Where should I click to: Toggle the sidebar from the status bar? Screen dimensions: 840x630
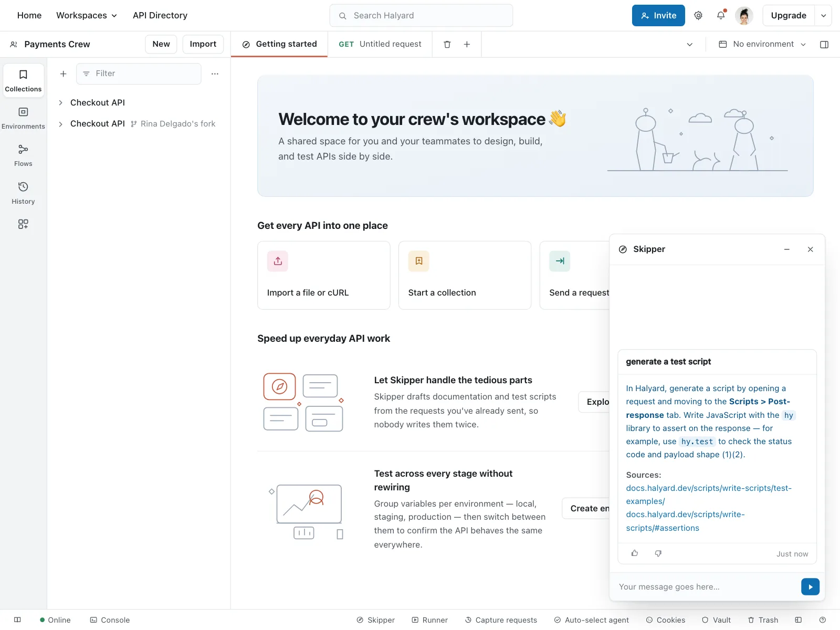coord(17,620)
